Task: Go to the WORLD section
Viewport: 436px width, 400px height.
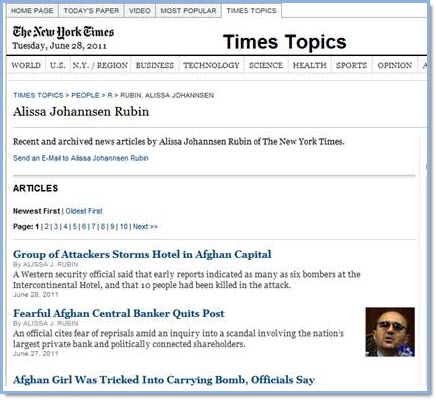Action: (x=26, y=65)
